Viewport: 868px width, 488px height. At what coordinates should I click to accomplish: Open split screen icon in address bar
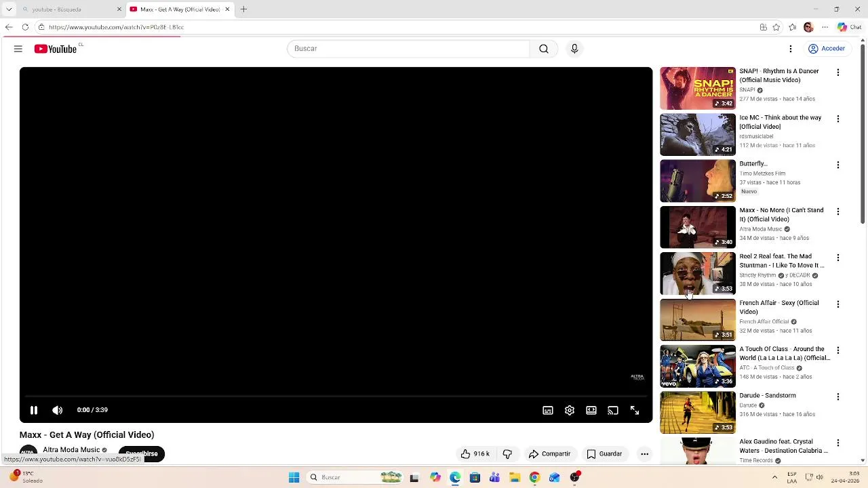coord(764,27)
